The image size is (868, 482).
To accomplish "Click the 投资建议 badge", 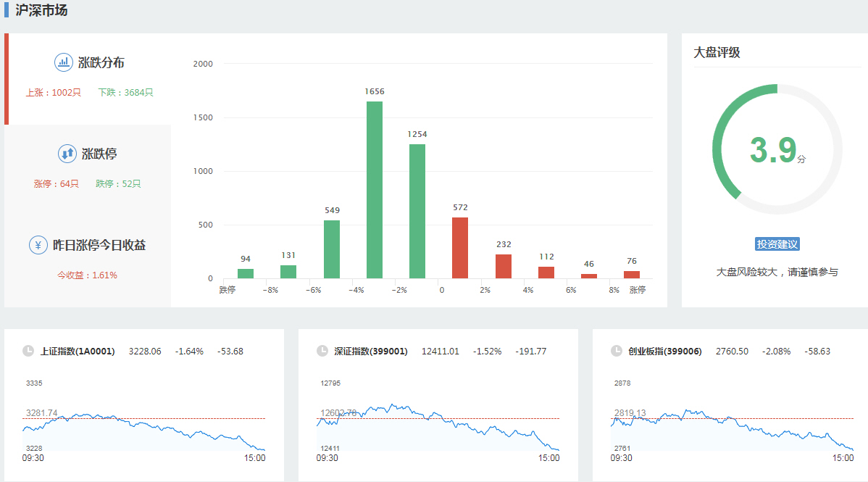I will pos(777,244).
